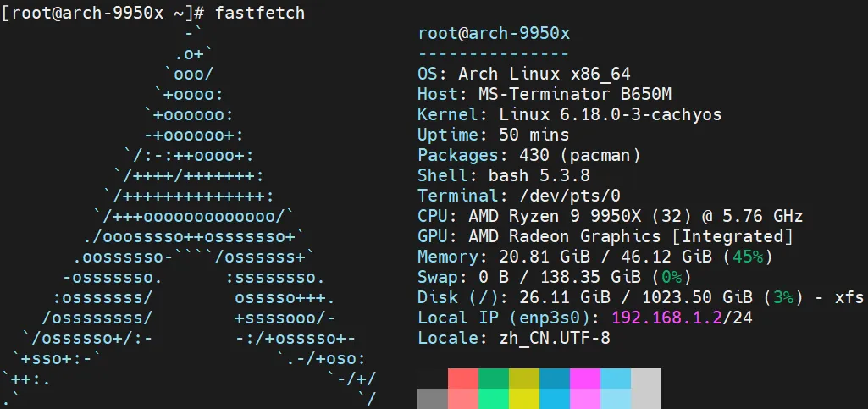
Task: Click the green "0%" swap percentage
Action: (x=672, y=277)
